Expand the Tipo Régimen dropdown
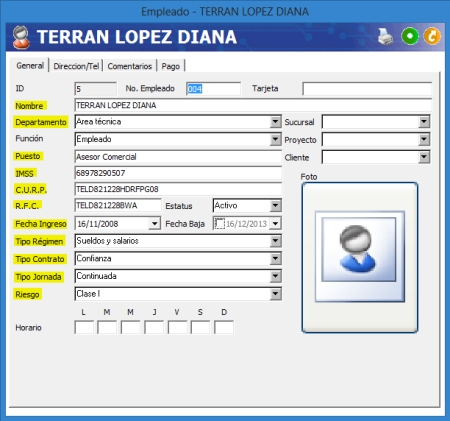Viewport: 450px width, 421px height. (275, 241)
